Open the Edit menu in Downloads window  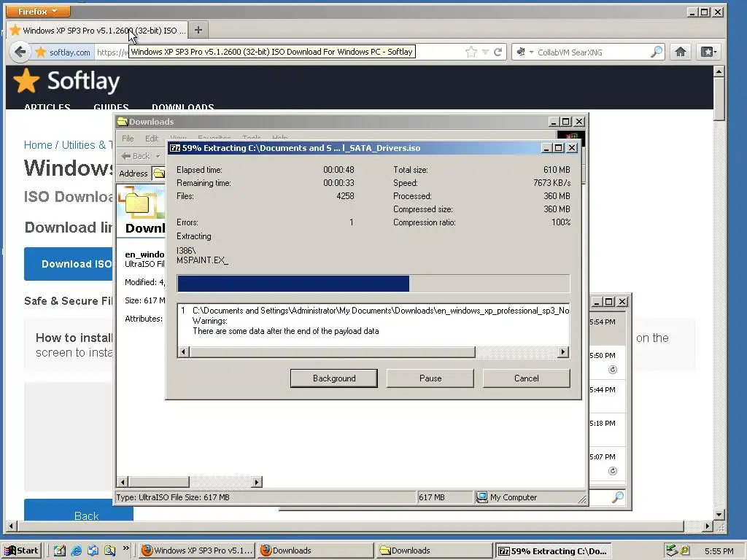click(152, 139)
